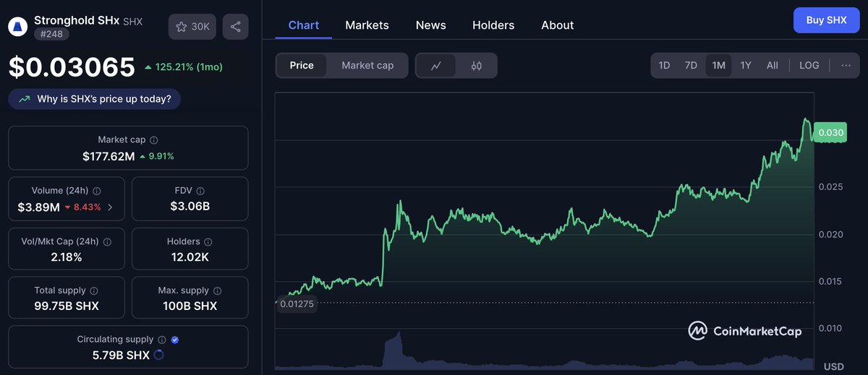Toggle the chart to Price view

pos(302,66)
